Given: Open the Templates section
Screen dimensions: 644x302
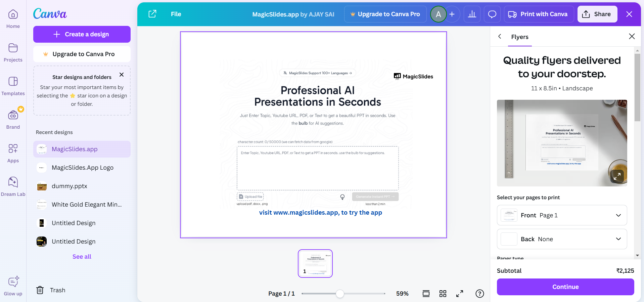Looking at the screenshot, I should (x=13, y=86).
